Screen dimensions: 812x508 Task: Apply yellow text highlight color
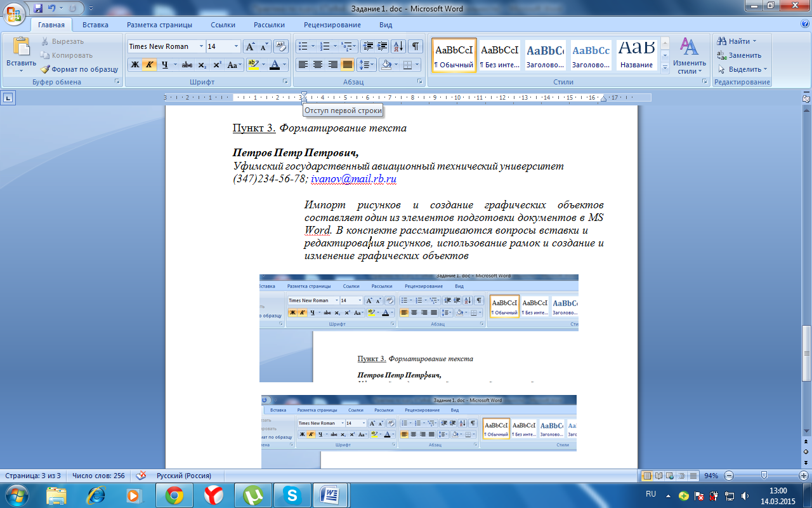(253, 65)
